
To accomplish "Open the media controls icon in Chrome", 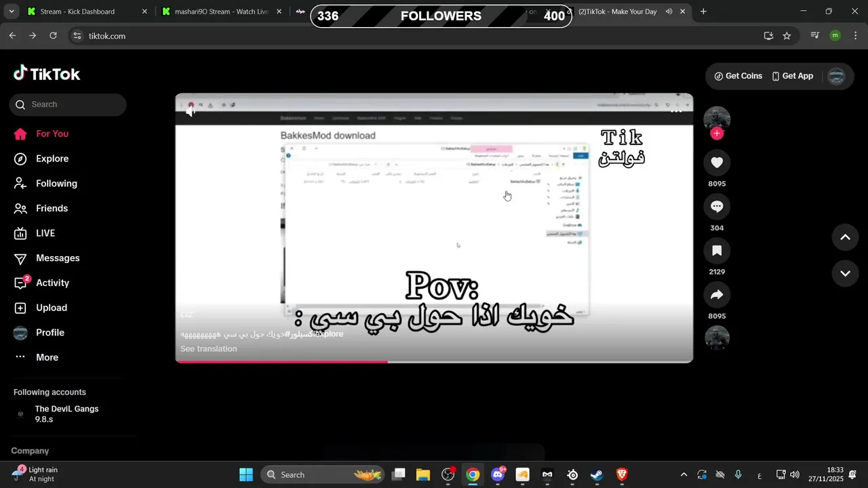I will tap(815, 36).
